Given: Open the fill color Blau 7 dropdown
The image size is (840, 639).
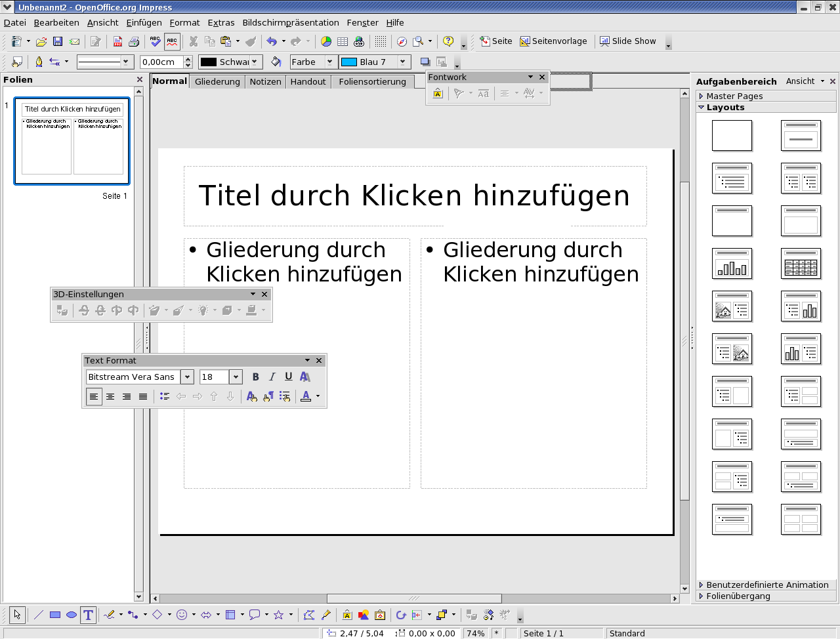Looking at the screenshot, I should pos(403,62).
